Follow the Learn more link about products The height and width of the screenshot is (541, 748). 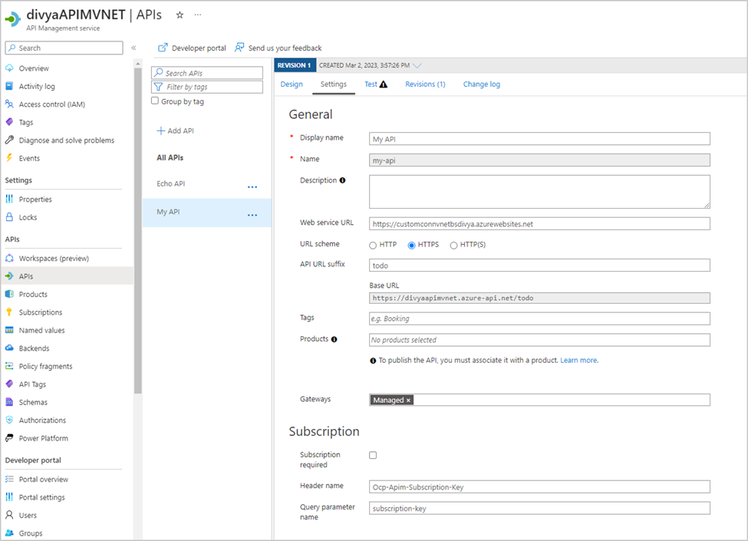[x=579, y=360]
